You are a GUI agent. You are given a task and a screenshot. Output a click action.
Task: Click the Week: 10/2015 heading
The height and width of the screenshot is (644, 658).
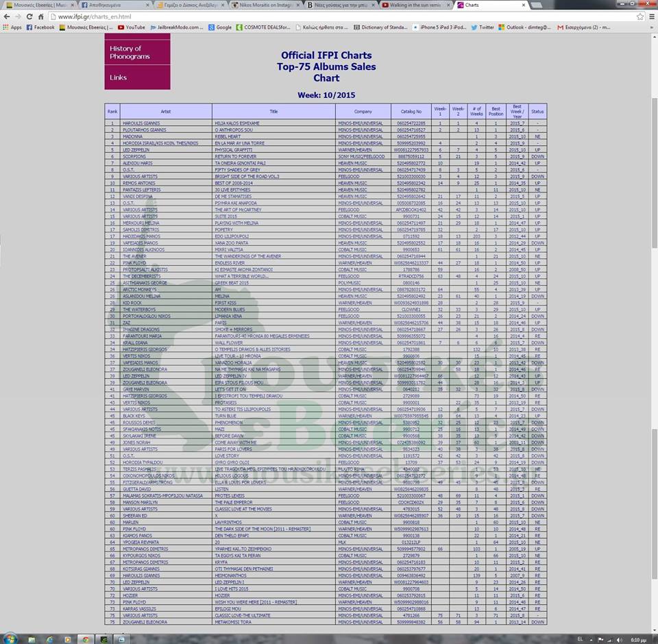pos(326,95)
